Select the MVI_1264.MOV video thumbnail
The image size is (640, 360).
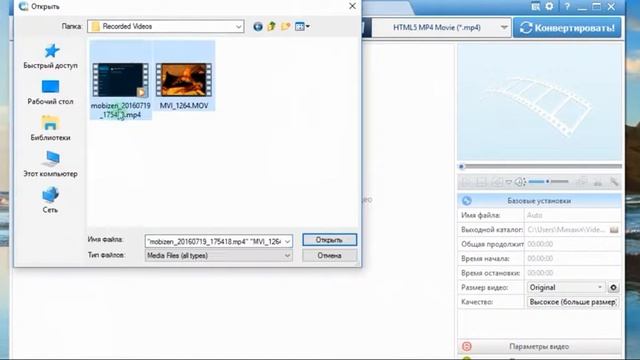point(184,80)
